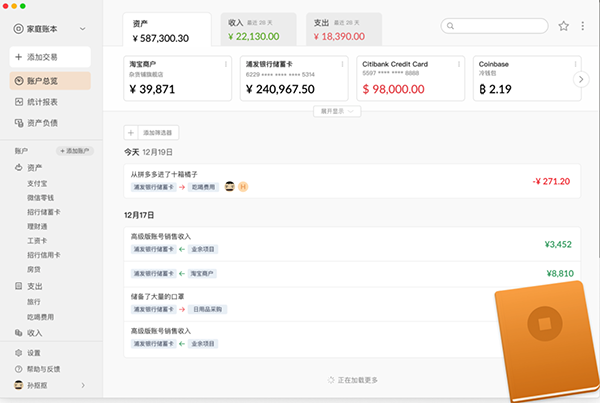The height and width of the screenshot is (403, 600).
Task: Select the 理财通 account
Action: tap(37, 227)
